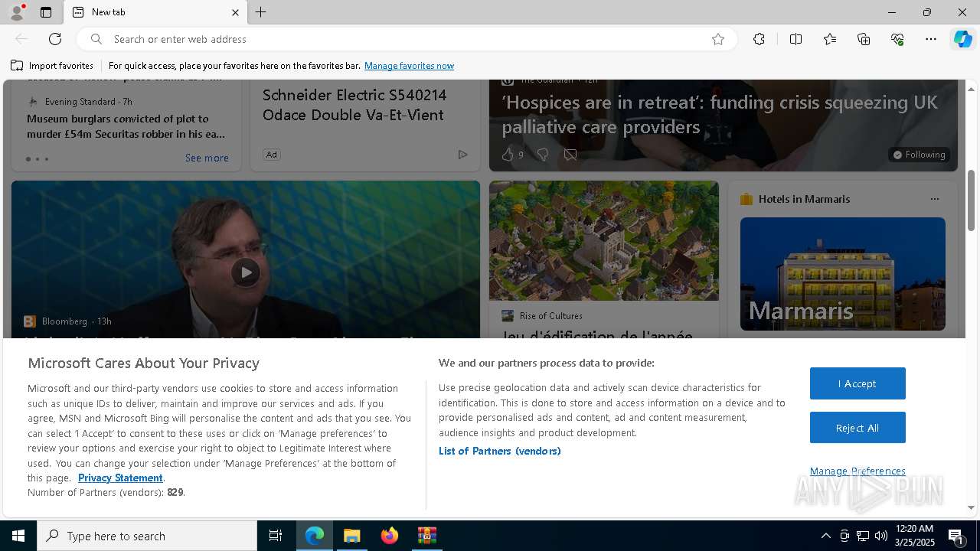Open Windows Start menu

coord(18,536)
